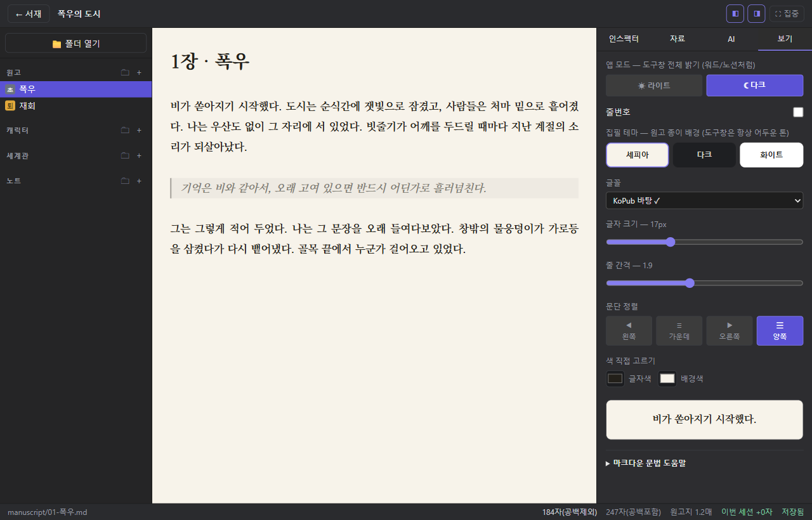Add new document in 원고 section
The height and width of the screenshot is (520, 812).
click(139, 72)
